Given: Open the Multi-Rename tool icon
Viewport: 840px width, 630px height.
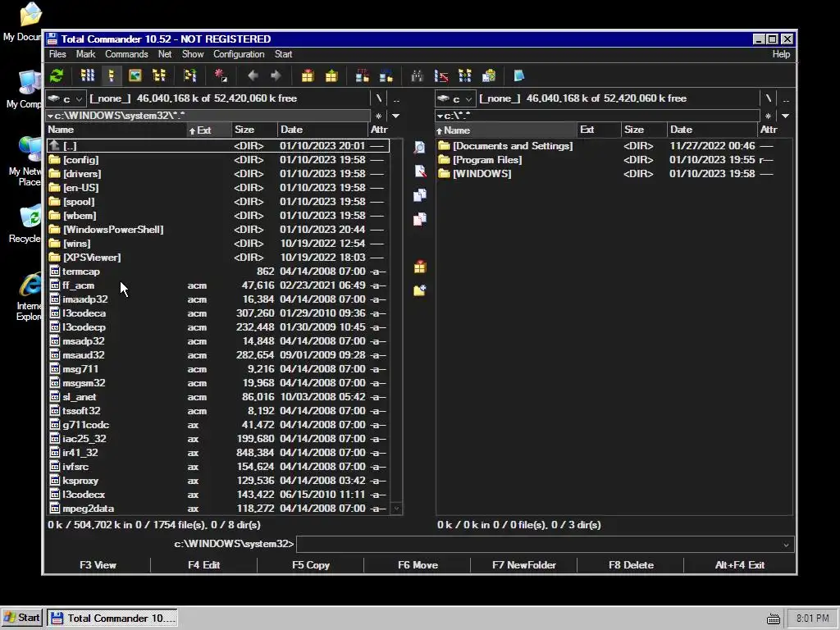Looking at the screenshot, I should click(x=441, y=75).
